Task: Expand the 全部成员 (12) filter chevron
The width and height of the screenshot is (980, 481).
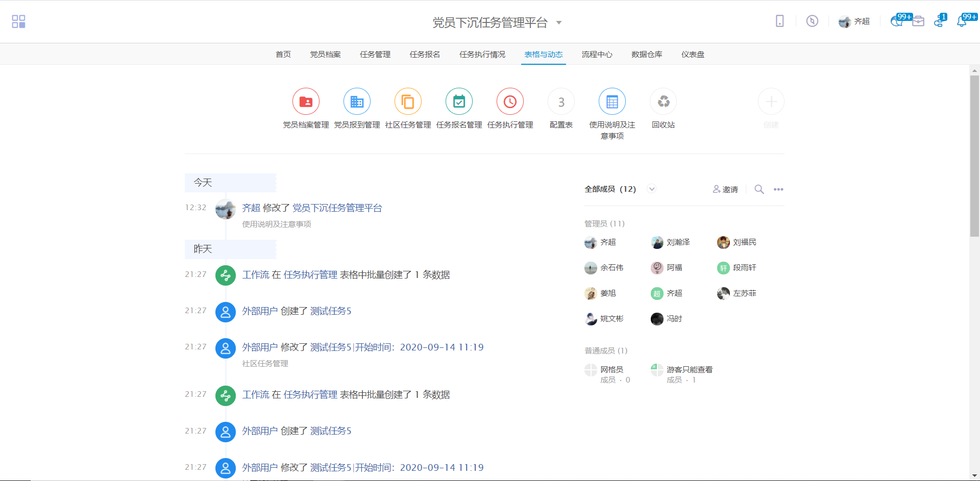Action: [651, 189]
